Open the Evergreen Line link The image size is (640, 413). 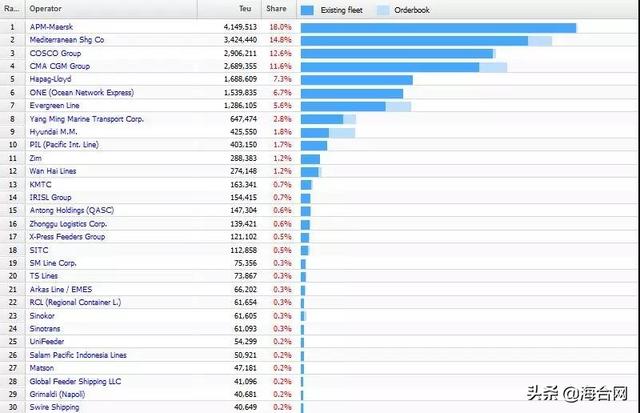pyautogui.click(x=54, y=106)
